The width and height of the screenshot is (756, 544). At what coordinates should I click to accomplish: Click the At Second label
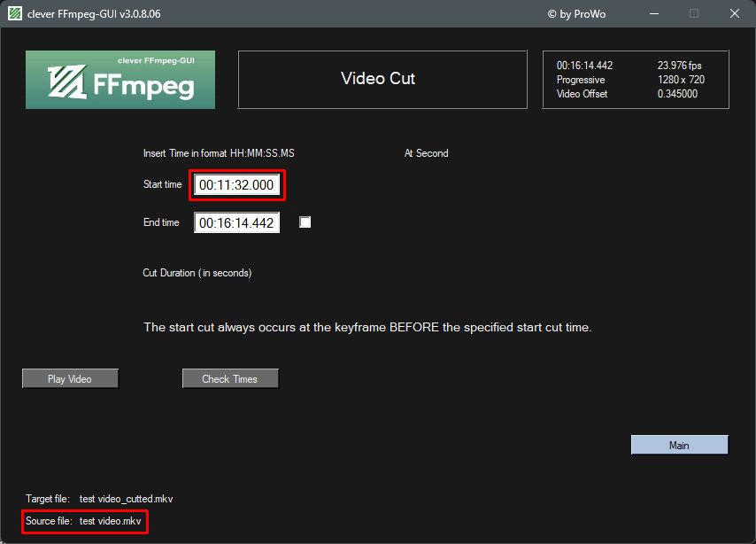point(426,153)
